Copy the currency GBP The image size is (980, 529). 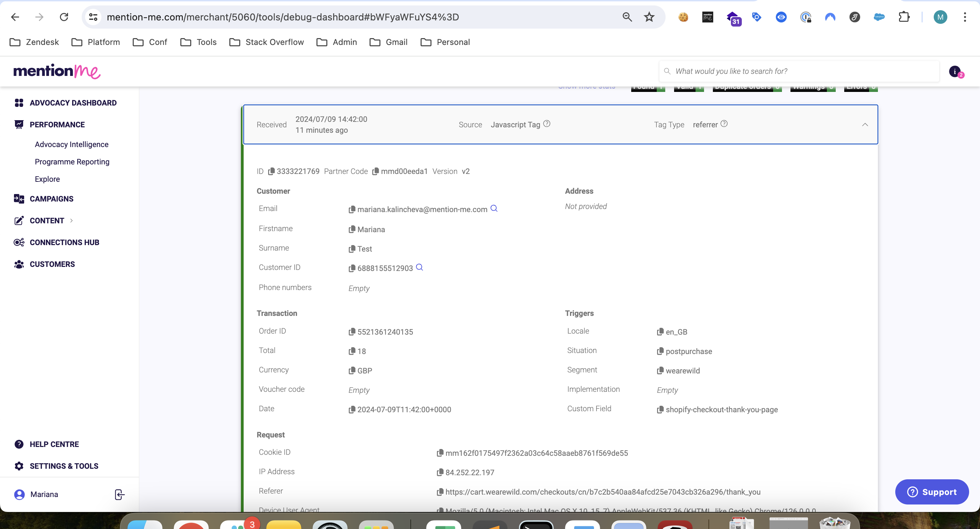[x=352, y=371]
